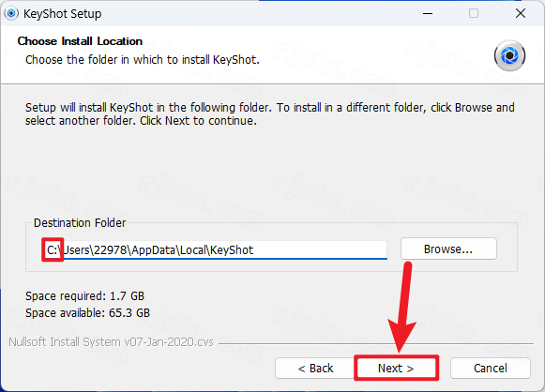Open the Browse... folder picker
This screenshot has width=545, height=392.
448,249
